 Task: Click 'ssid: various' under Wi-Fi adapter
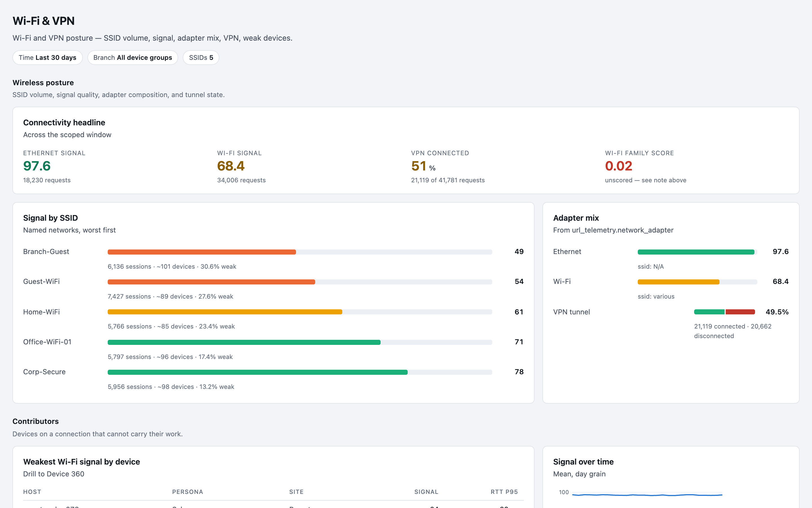656,296
